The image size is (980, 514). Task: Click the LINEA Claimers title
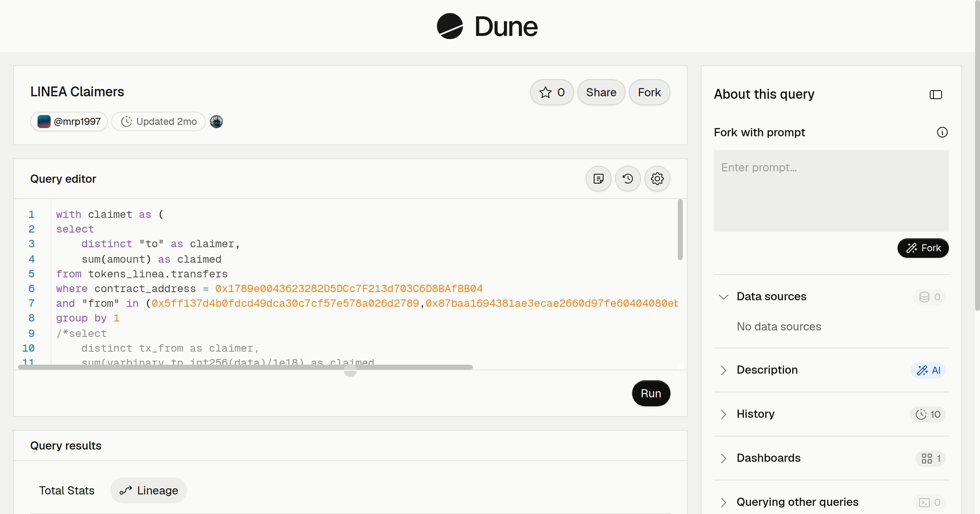click(77, 92)
